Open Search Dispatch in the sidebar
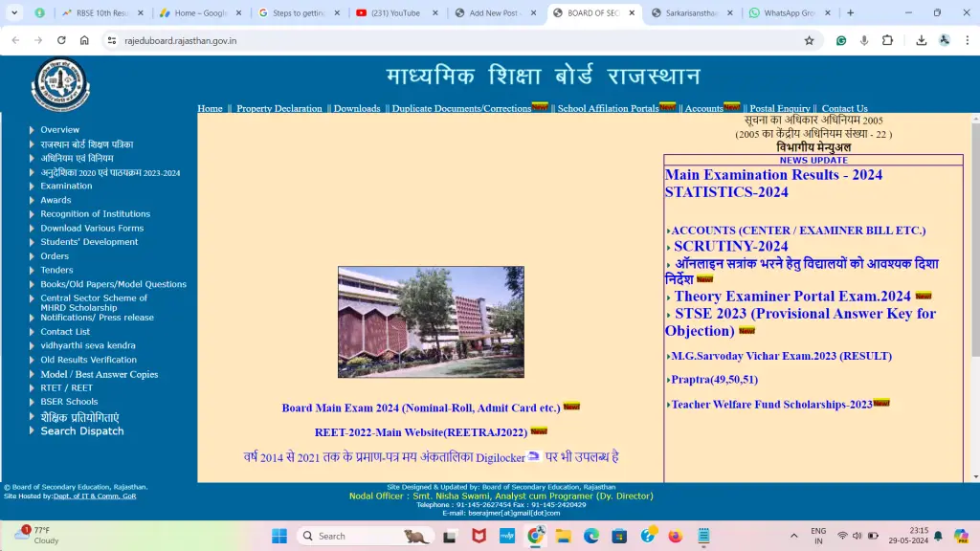This screenshot has height=551, width=980. click(x=82, y=431)
